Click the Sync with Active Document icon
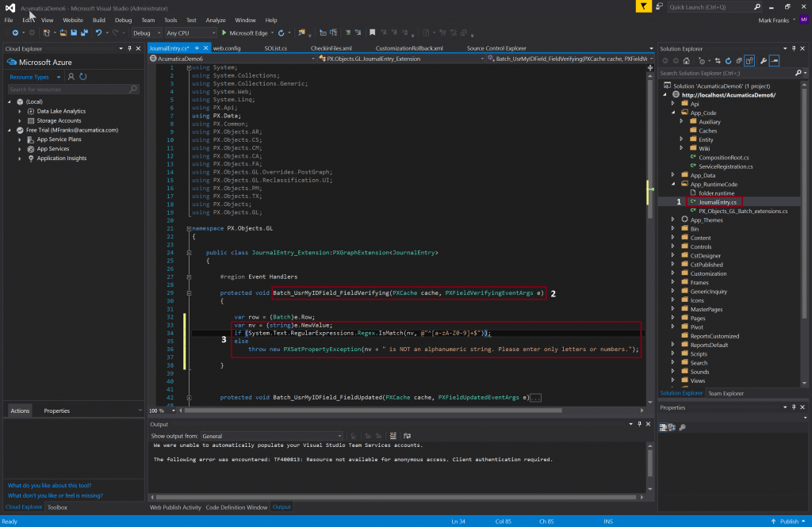This screenshot has width=812, height=527. point(718,61)
